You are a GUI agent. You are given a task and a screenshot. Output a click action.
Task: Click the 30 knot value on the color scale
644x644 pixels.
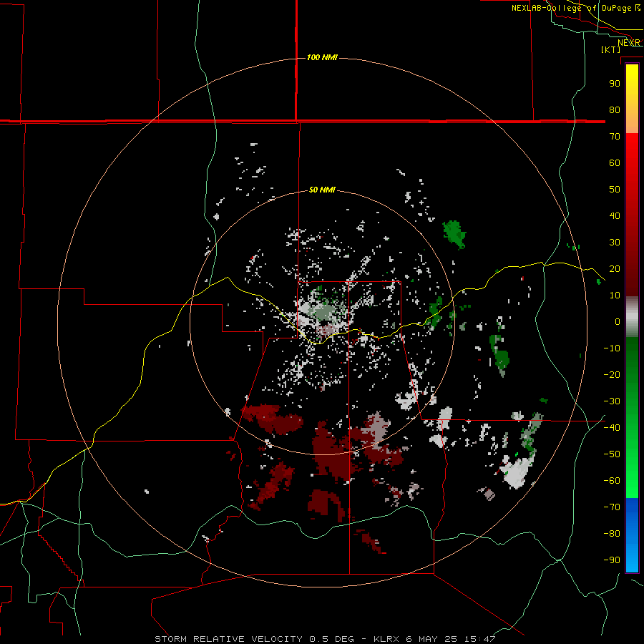tap(615, 243)
